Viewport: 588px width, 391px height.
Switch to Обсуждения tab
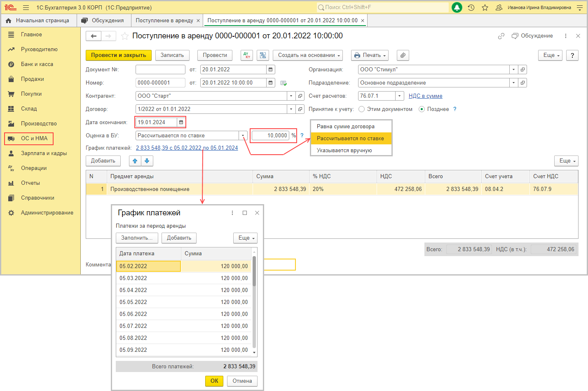(103, 21)
